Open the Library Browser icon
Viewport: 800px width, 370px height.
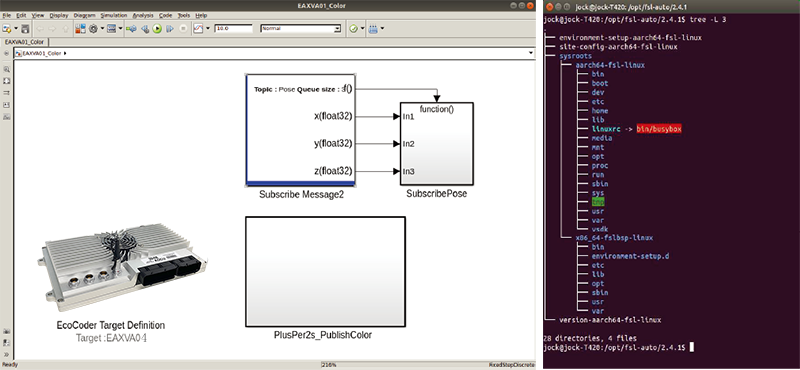[81, 29]
